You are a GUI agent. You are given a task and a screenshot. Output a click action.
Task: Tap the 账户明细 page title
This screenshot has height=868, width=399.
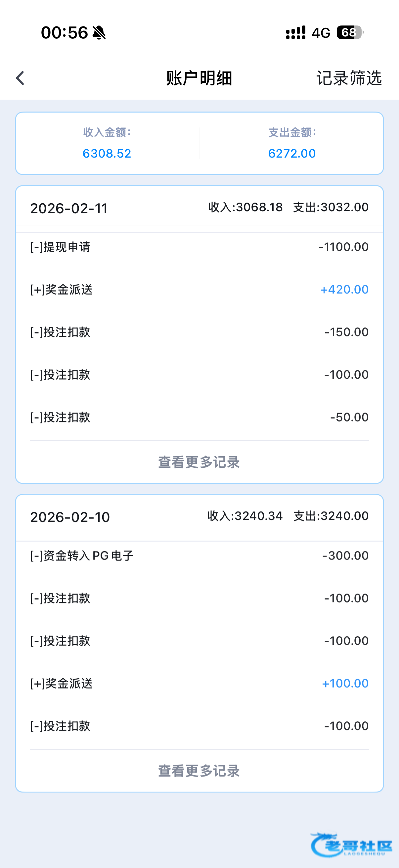199,78
